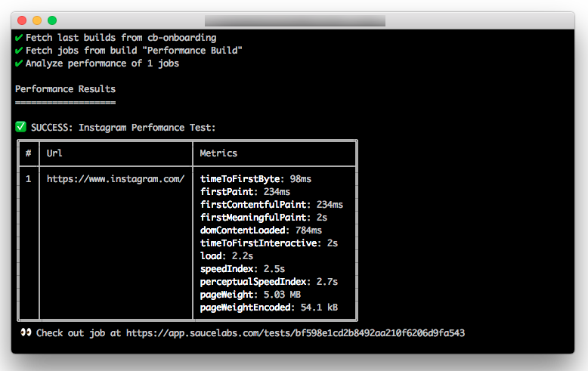
Task: Click checkmark next to Analyze performance line
Action: point(18,63)
